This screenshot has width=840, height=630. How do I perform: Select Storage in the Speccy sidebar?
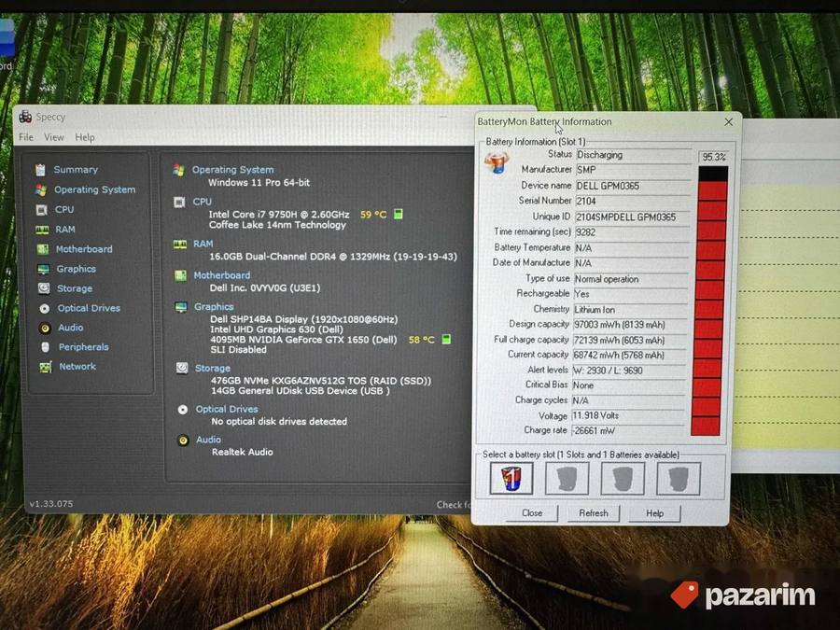pos(75,288)
